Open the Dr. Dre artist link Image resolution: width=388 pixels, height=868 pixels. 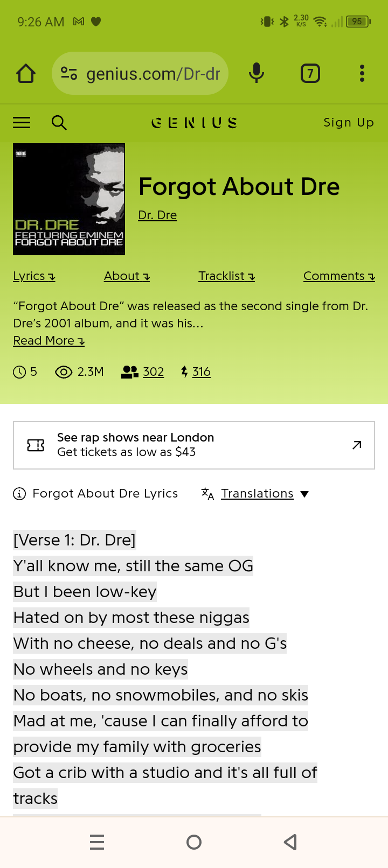(157, 215)
